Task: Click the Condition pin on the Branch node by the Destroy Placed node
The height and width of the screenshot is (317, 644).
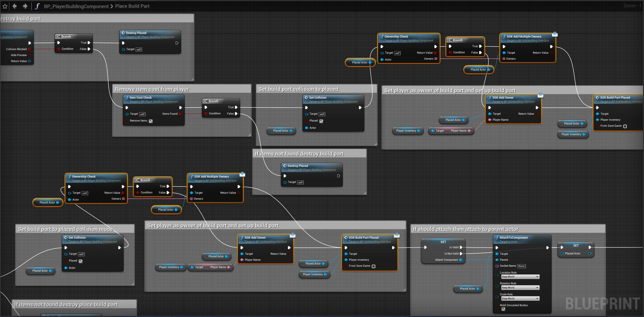Action: click(58, 49)
